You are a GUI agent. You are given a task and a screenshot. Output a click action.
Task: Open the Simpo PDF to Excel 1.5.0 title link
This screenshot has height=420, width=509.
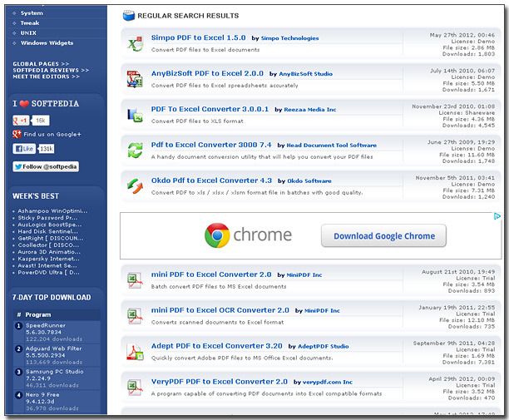click(198, 37)
